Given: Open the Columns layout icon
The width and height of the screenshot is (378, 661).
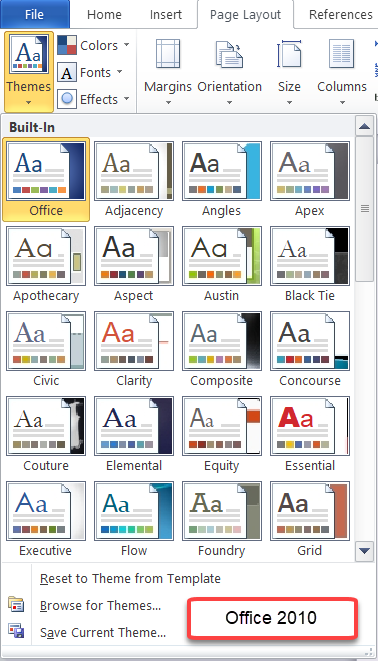Looking at the screenshot, I should pyautogui.click(x=342, y=54).
